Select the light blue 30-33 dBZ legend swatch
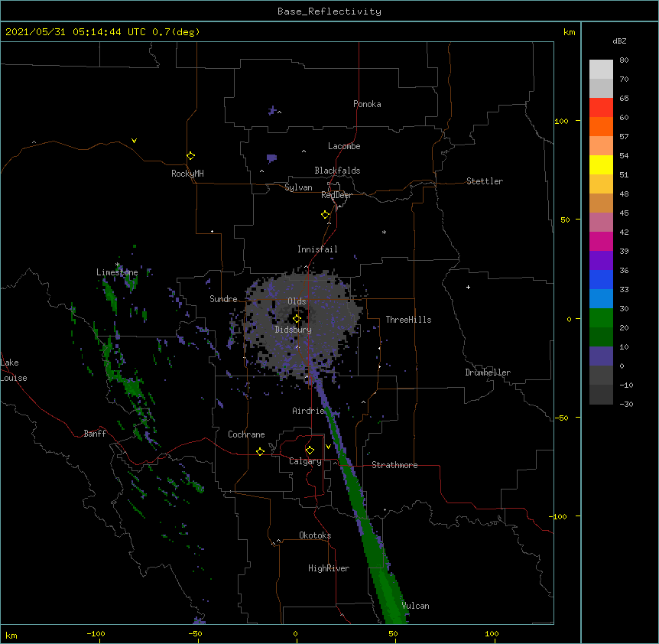 click(601, 298)
